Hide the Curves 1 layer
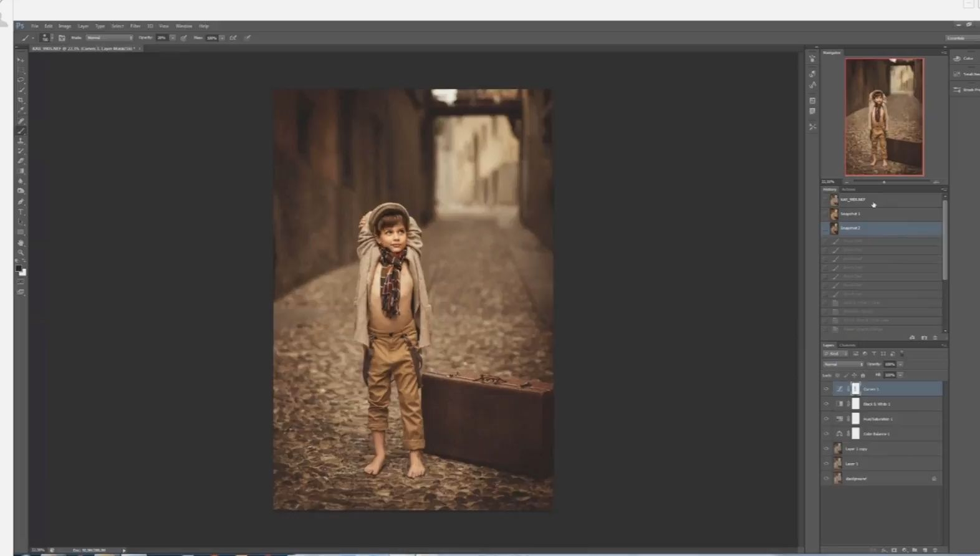The width and height of the screenshot is (980, 556). pyautogui.click(x=827, y=389)
